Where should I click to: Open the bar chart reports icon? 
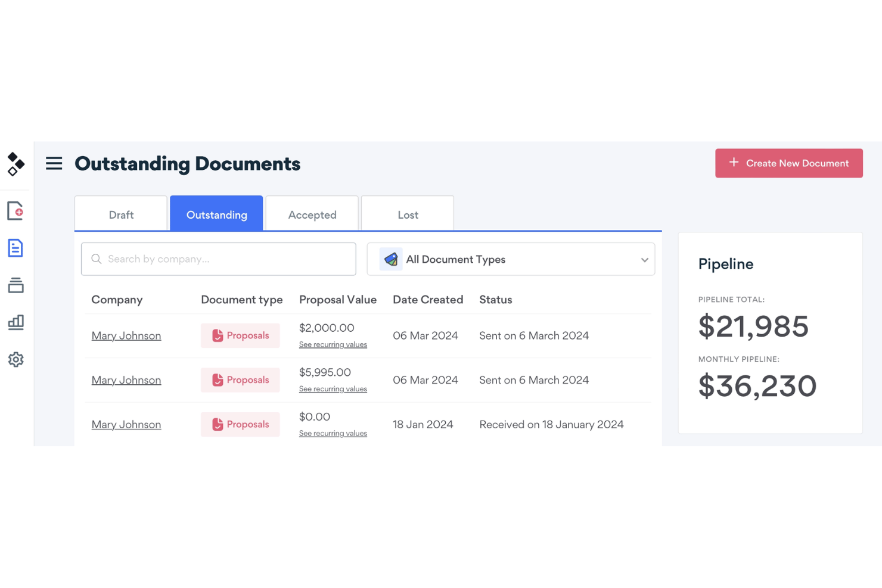click(x=16, y=322)
